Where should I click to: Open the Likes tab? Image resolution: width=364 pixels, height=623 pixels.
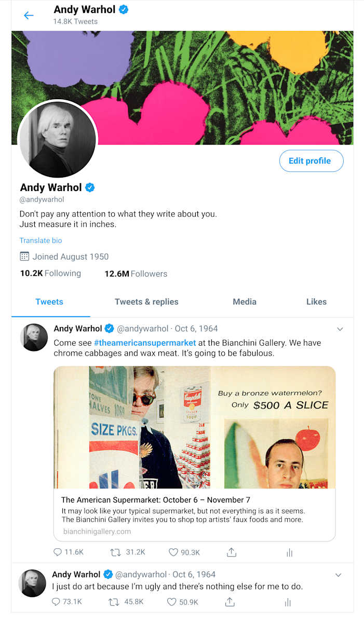pyautogui.click(x=317, y=302)
